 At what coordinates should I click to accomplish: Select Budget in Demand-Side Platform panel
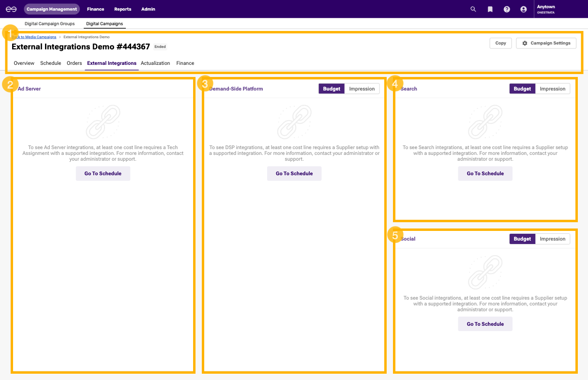pos(332,89)
